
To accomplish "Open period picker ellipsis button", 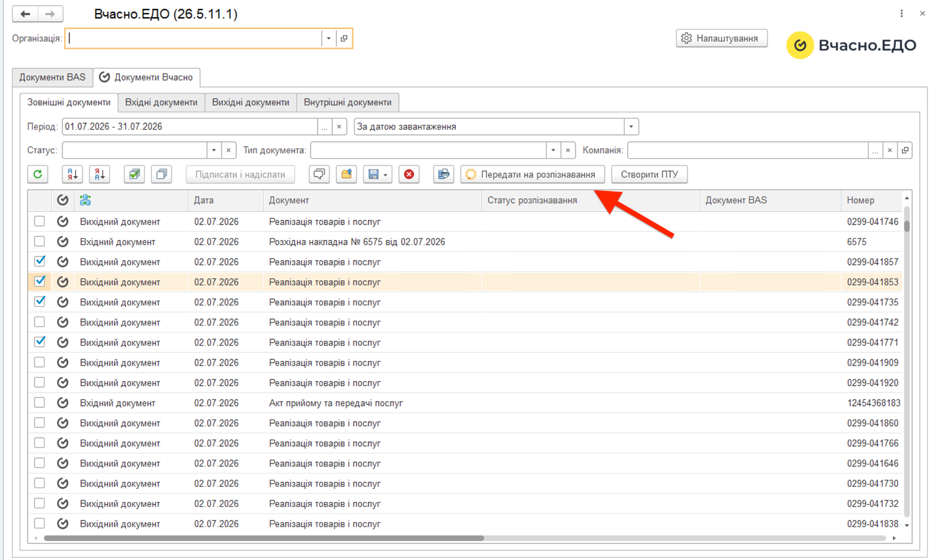I will 324,127.
